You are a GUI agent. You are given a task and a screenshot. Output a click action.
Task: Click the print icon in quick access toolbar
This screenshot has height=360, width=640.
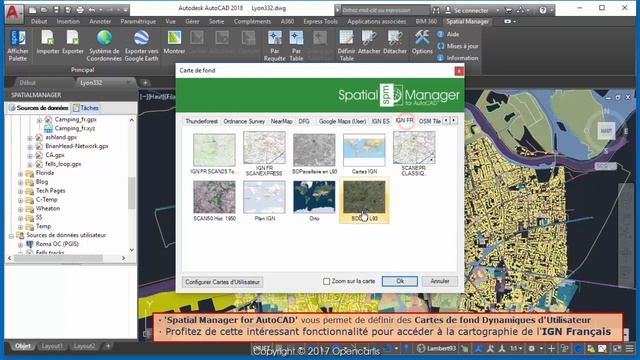coord(80,9)
